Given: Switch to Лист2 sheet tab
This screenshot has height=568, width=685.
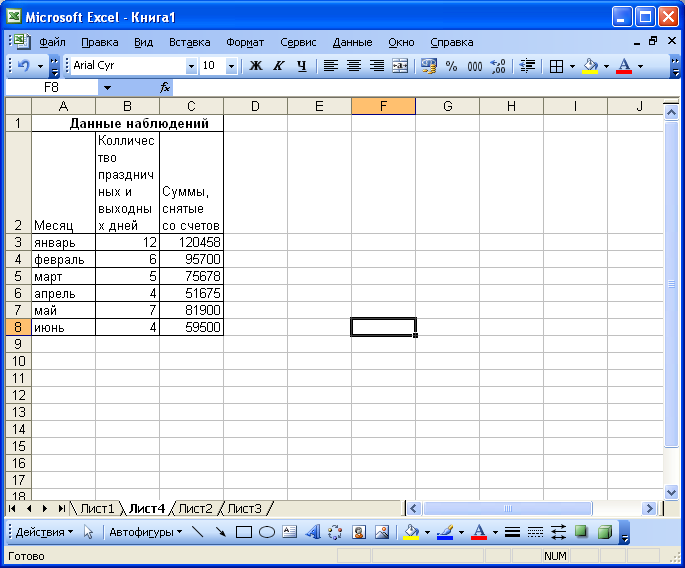Looking at the screenshot, I should click(195, 509).
